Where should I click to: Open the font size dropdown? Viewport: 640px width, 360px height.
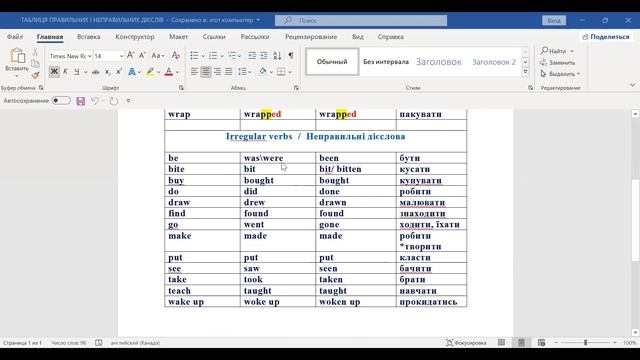[x=121, y=56]
